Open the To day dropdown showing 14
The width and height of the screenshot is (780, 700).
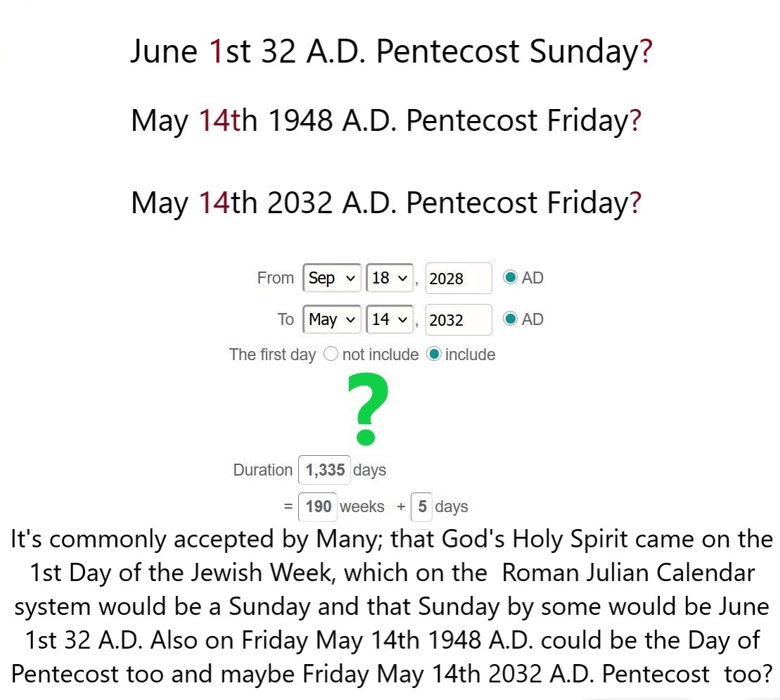point(390,319)
